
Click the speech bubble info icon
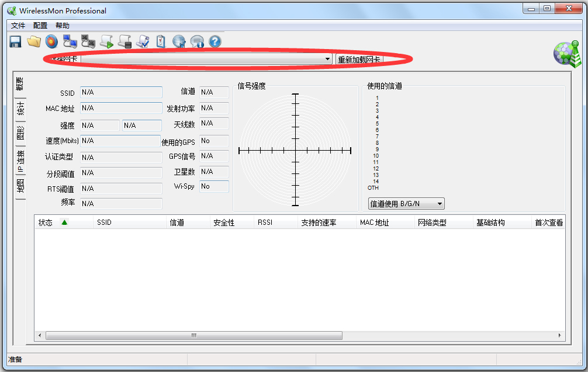pyautogui.click(x=197, y=41)
